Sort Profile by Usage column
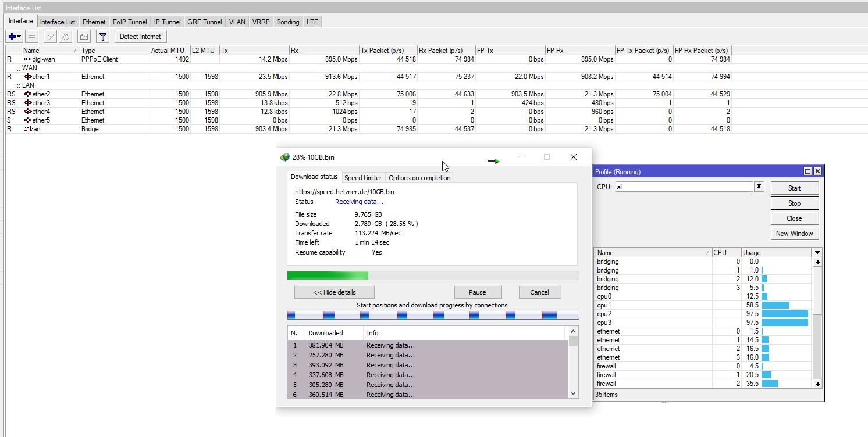Screen dimensions: 868x437 click(x=776, y=253)
